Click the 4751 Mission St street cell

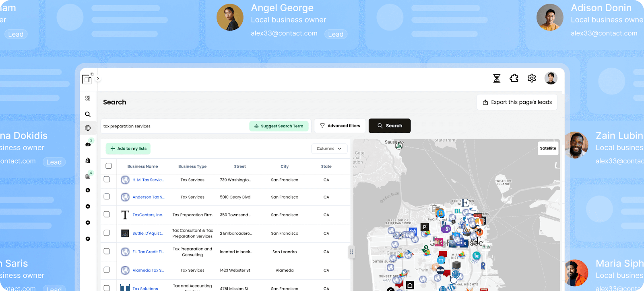(x=234, y=289)
